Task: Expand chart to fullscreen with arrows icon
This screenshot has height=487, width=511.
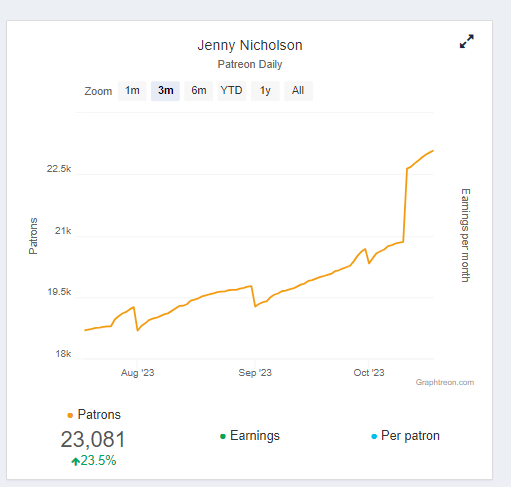Action: pyautogui.click(x=466, y=41)
